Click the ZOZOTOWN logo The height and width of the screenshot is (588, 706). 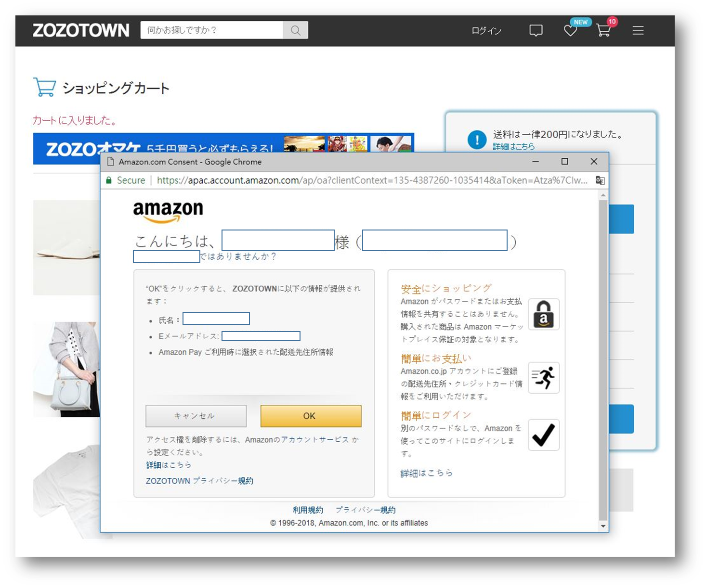pos(81,30)
